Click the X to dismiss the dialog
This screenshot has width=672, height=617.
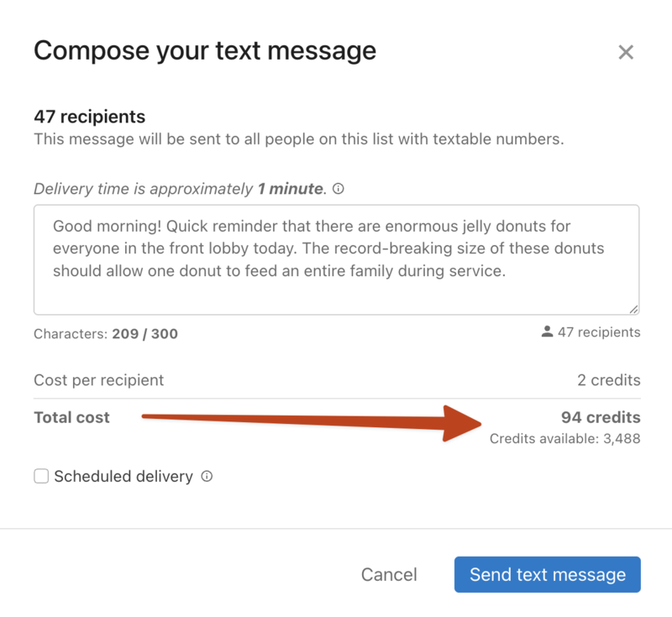[626, 52]
